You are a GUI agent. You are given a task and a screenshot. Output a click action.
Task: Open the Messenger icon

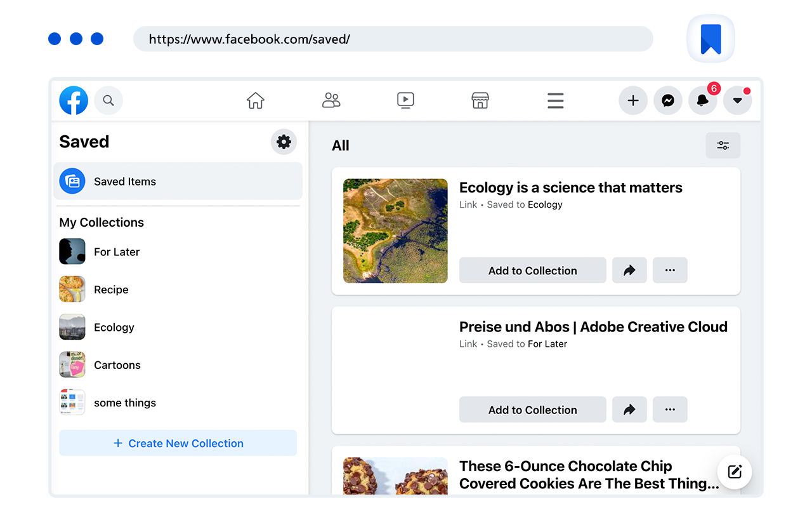667,100
